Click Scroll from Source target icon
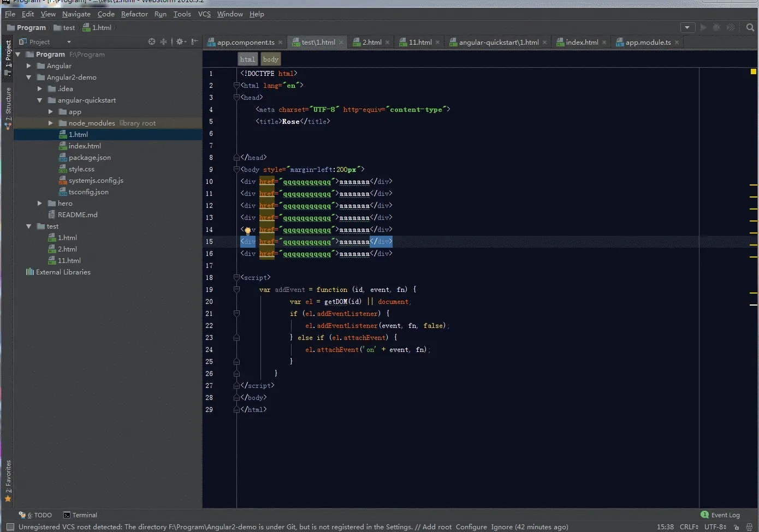 point(152,41)
